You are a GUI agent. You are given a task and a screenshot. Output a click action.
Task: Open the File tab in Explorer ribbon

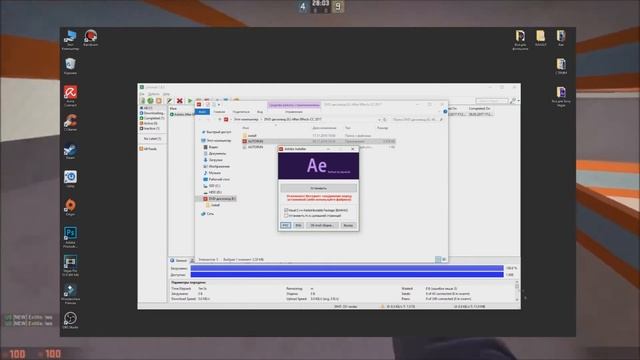click(202, 111)
